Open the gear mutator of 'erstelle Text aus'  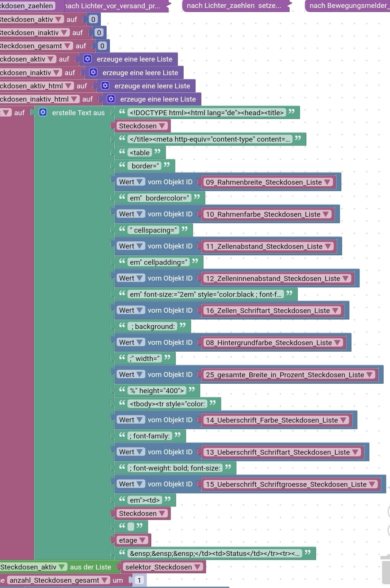(x=43, y=112)
